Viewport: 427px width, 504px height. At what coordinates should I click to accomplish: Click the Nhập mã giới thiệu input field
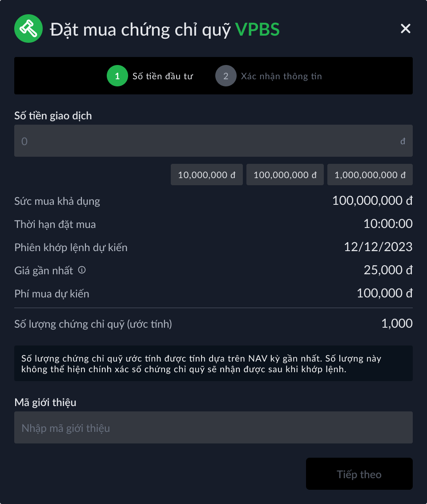(x=213, y=428)
